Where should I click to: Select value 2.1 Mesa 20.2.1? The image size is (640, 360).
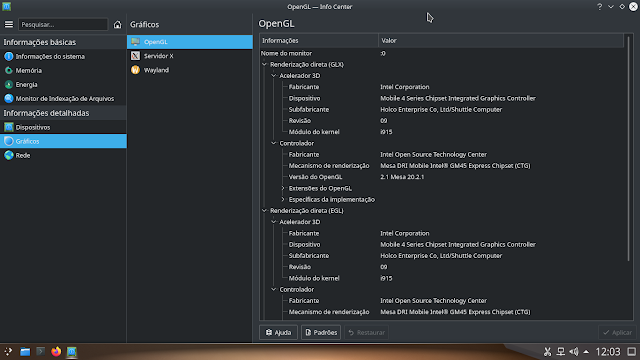pyautogui.click(x=402, y=177)
